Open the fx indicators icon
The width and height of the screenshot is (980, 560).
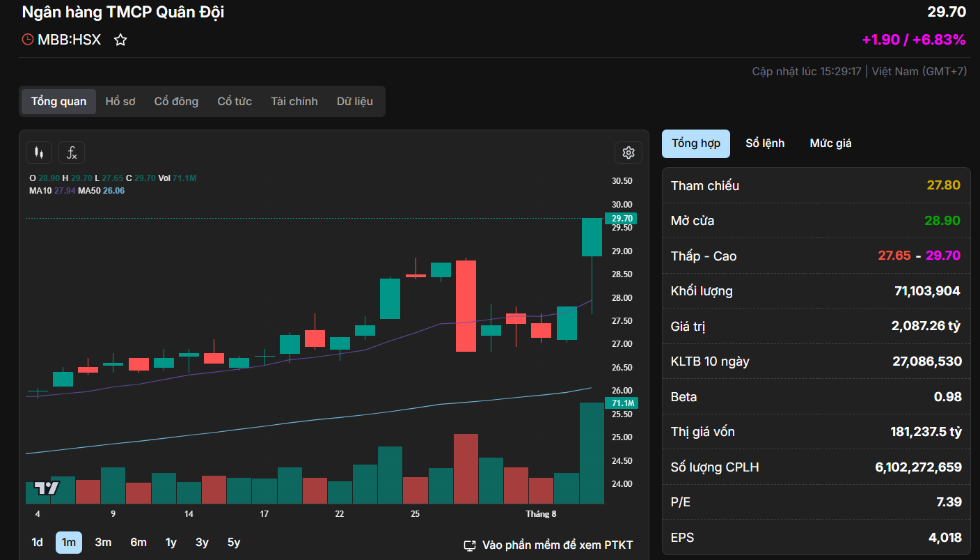coord(72,153)
